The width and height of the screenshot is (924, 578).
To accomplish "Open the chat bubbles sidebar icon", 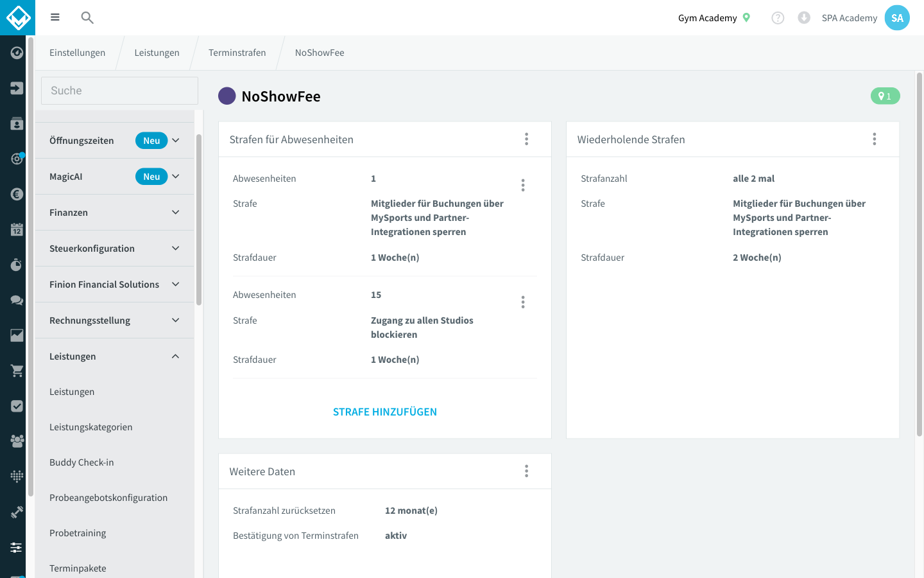I will pos(17,300).
